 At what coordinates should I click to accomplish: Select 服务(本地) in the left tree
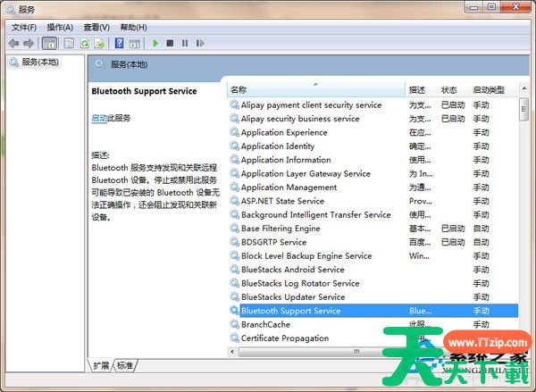[40, 62]
